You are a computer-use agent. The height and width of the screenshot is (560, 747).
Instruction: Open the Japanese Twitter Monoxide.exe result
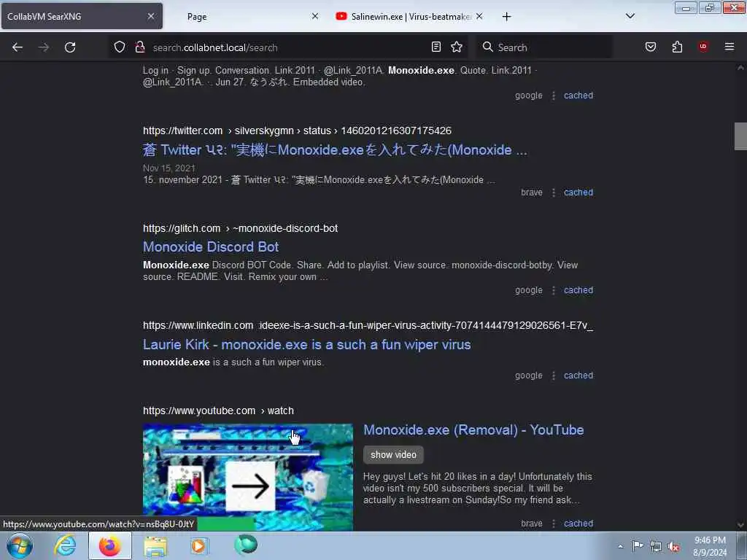335,150
